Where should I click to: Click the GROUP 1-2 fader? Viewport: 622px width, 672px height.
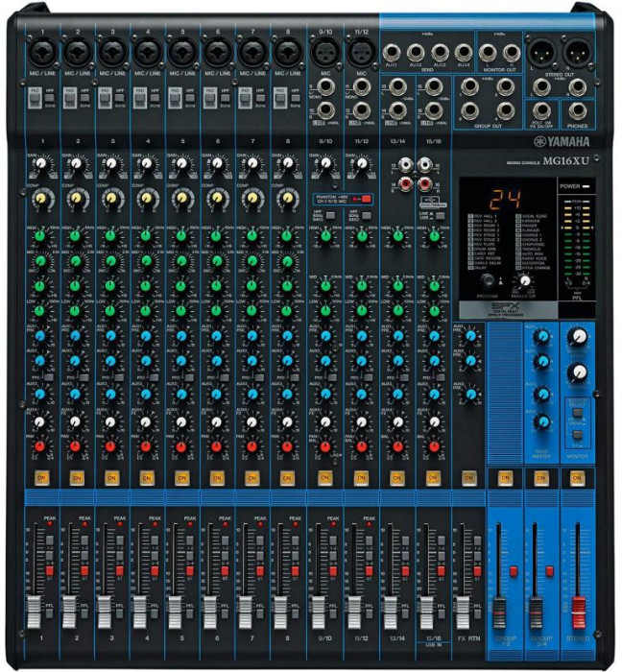[500, 610]
